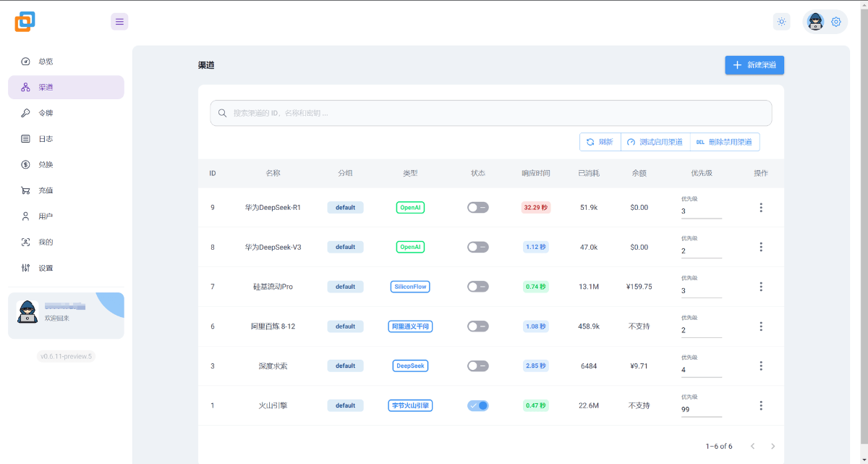
Task: Open the 充值 top-up page icon
Action: coord(27,190)
